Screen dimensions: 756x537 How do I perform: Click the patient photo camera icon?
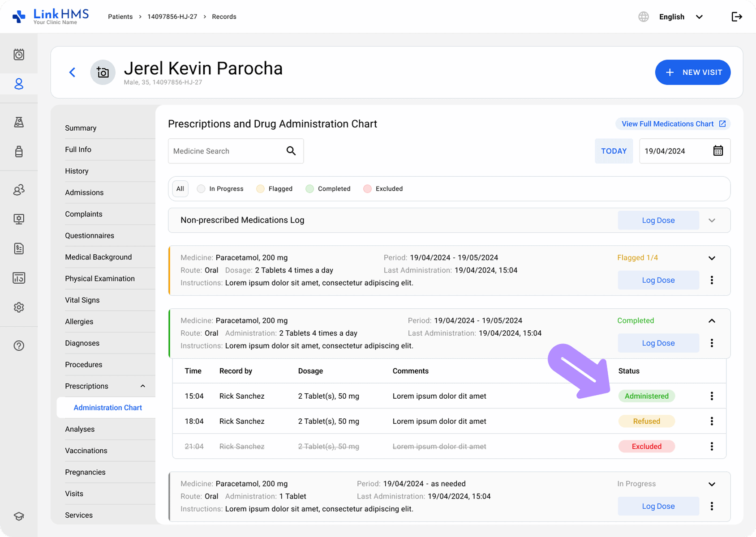pyautogui.click(x=103, y=72)
